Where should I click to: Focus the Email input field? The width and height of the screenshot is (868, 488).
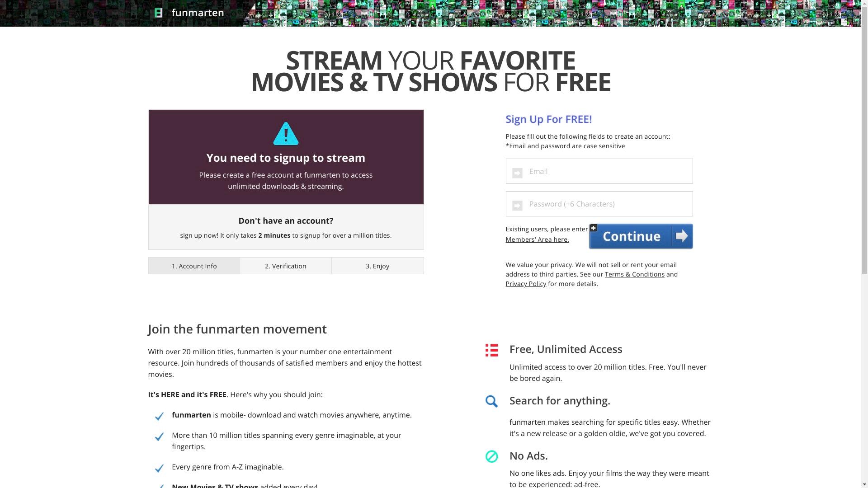[x=599, y=171]
